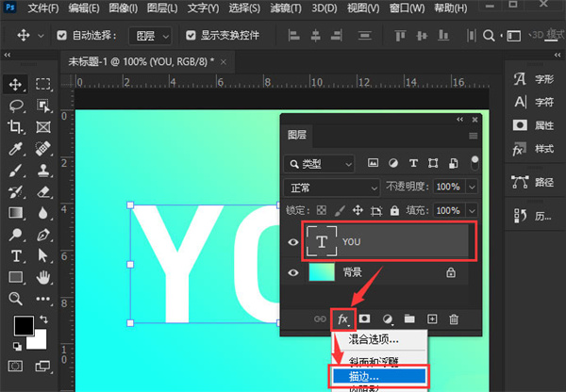566x392 pixels.
Task: Select the Hand tool
Action: pyautogui.click(x=43, y=277)
